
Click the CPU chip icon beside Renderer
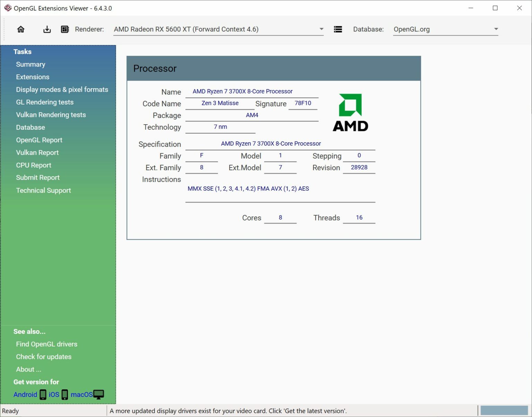(x=65, y=29)
